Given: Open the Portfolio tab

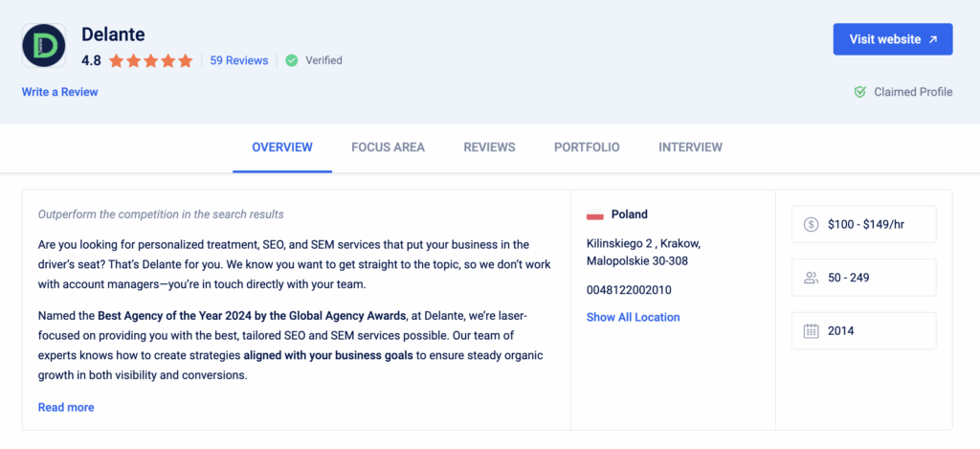Looking at the screenshot, I should (x=587, y=147).
